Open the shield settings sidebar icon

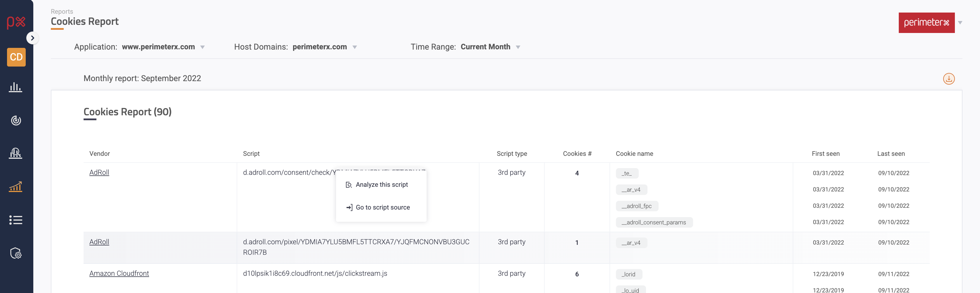click(15, 253)
